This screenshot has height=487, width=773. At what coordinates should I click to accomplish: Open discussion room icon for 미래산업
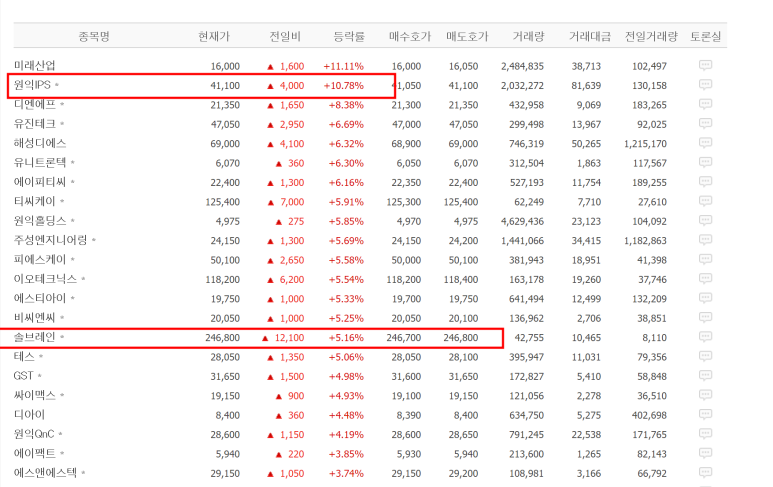coord(705,66)
